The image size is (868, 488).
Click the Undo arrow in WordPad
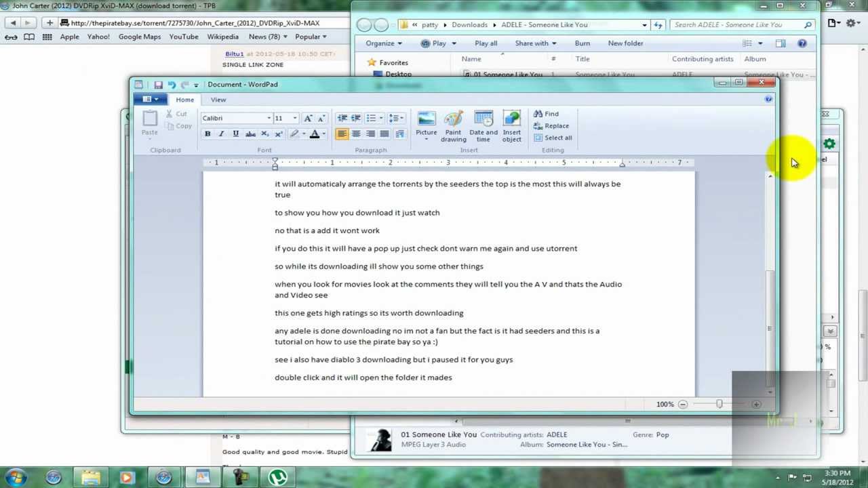click(x=172, y=85)
